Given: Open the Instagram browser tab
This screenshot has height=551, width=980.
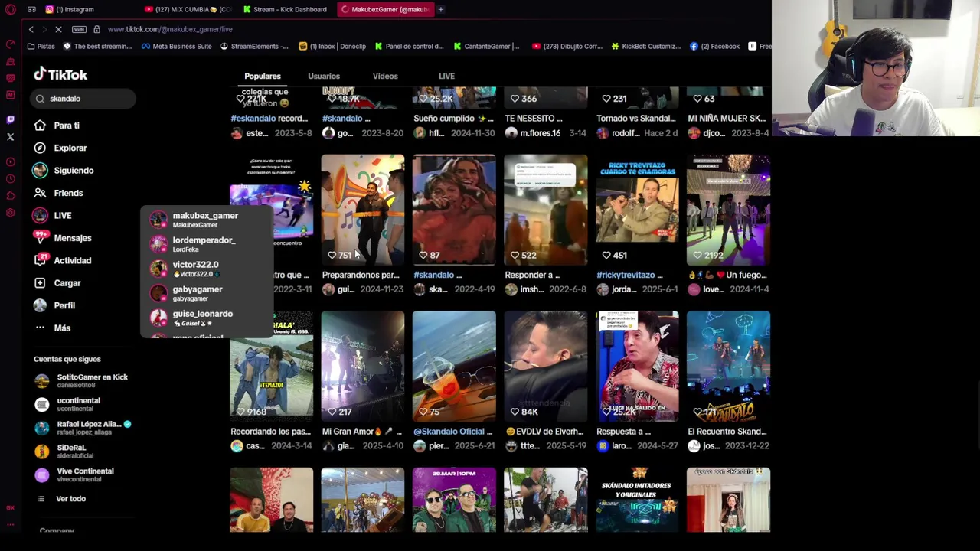Looking at the screenshot, I should [70, 9].
